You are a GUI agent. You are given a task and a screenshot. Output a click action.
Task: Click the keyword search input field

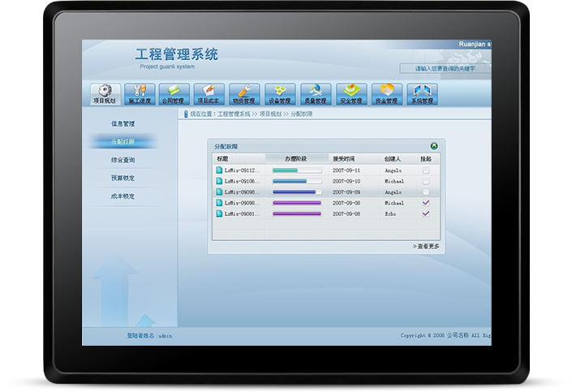point(446,69)
